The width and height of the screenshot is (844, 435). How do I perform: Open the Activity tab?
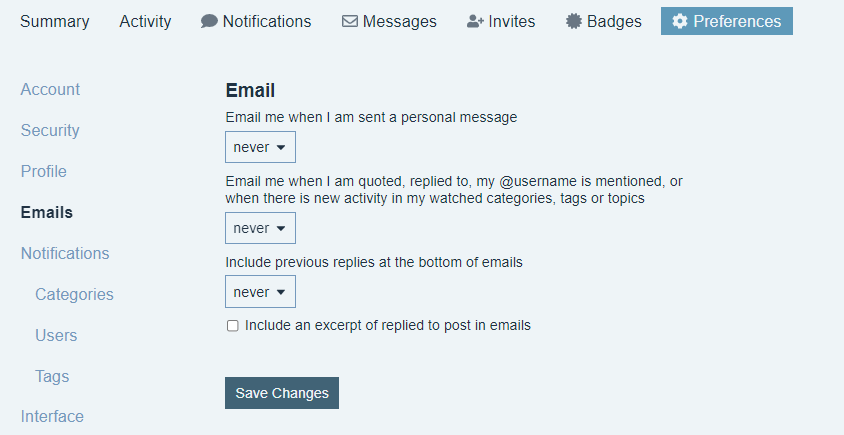[145, 21]
